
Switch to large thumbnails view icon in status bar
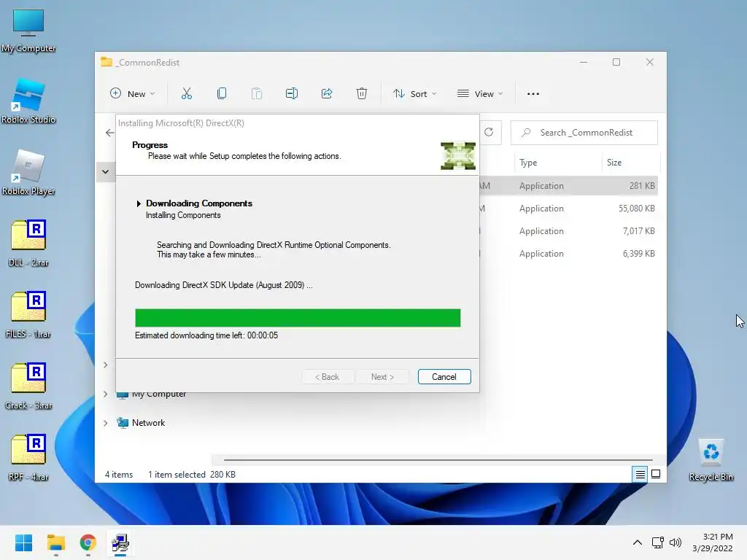[656, 474]
